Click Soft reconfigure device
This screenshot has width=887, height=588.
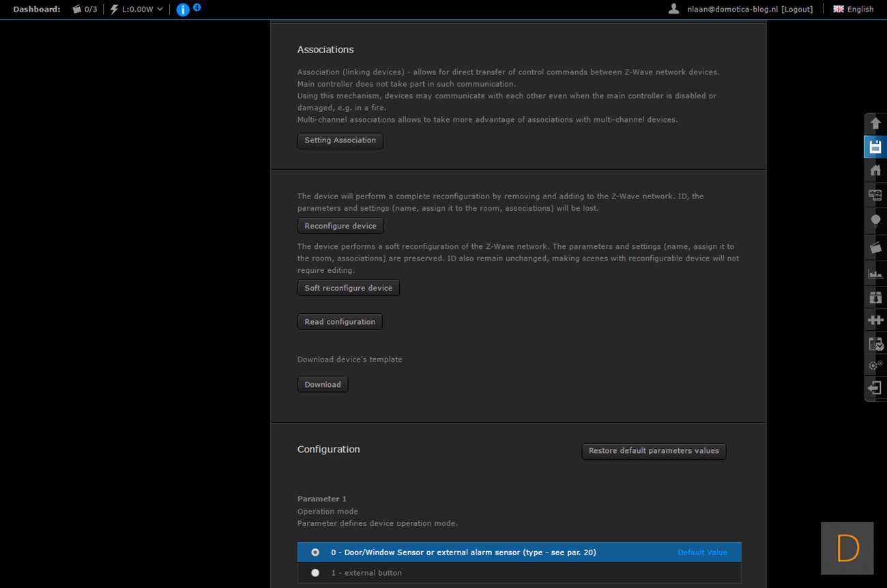(x=348, y=288)
